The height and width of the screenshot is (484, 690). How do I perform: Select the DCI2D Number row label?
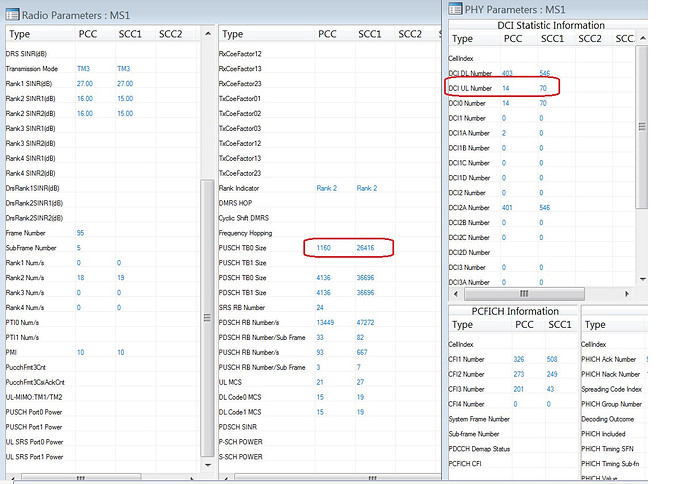pos(469,252)
